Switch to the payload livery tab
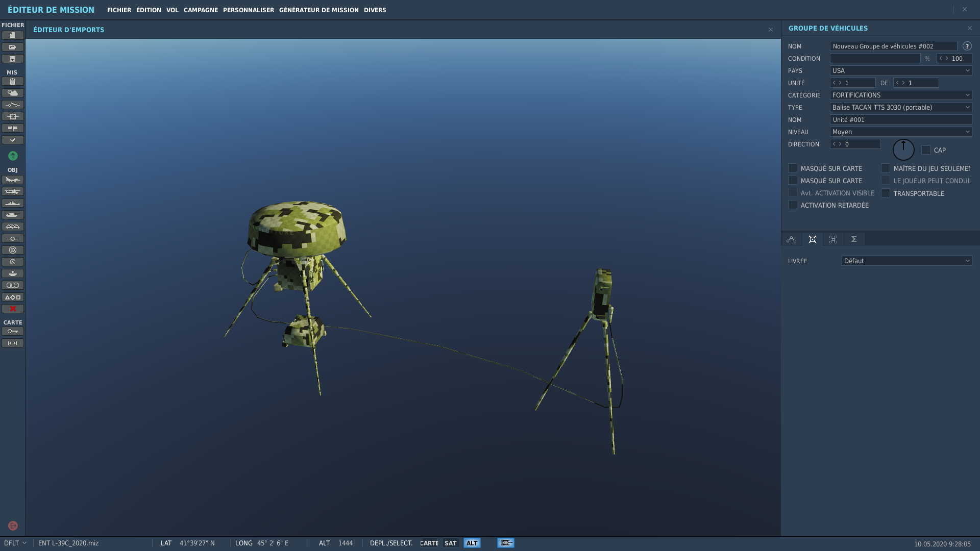The image size is (980, 551). point(813,239)
